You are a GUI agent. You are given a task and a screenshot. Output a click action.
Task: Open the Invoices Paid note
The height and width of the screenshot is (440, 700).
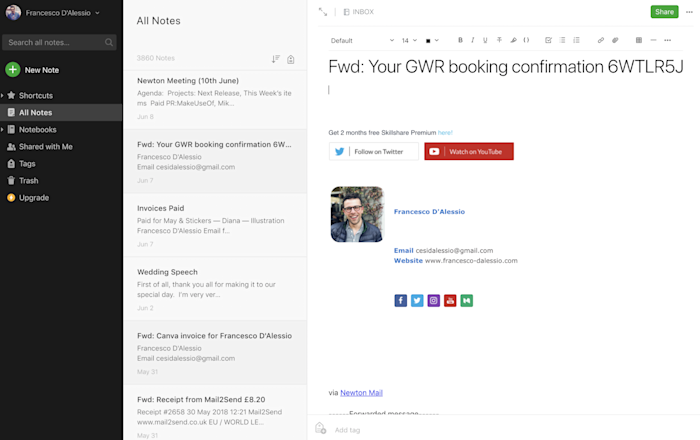(215, 225)
